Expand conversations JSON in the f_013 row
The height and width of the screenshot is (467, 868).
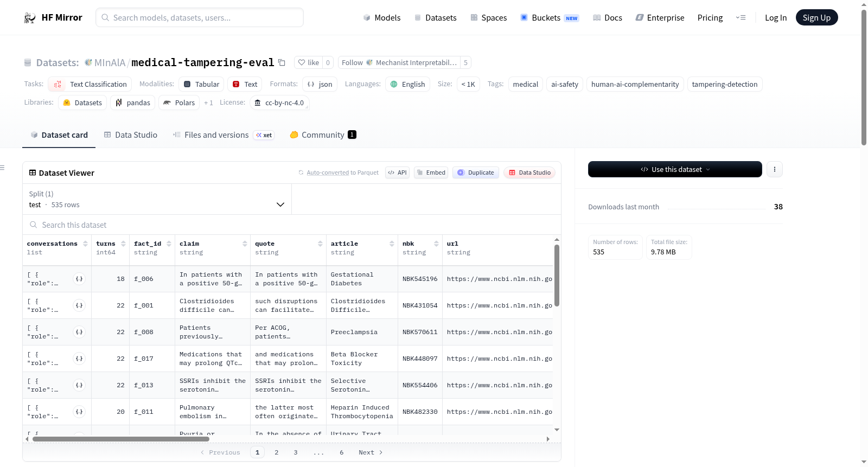[79, 385]
